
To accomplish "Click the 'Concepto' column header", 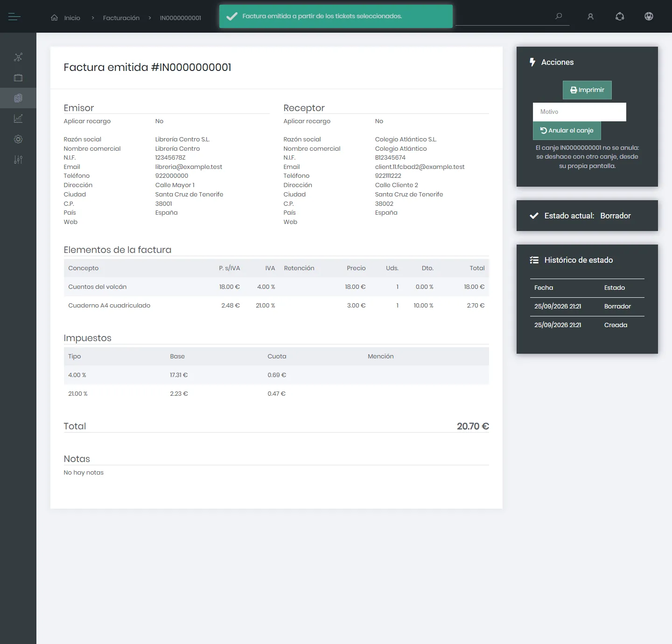I will click(x=84, y=268).
